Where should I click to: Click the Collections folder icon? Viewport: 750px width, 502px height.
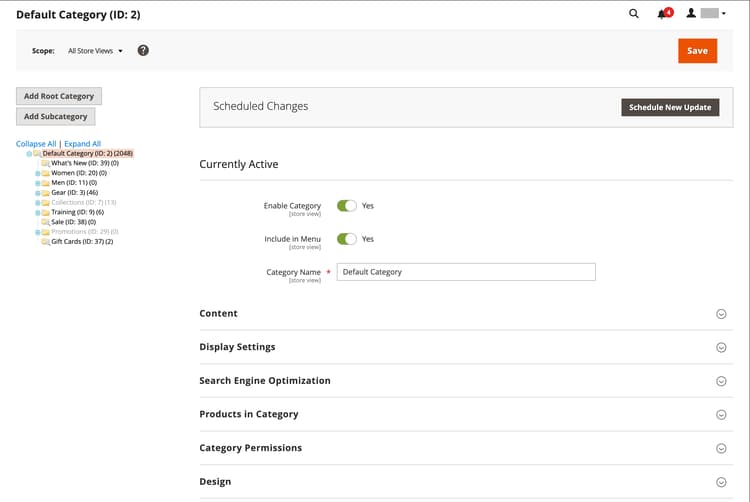point(45,202)
